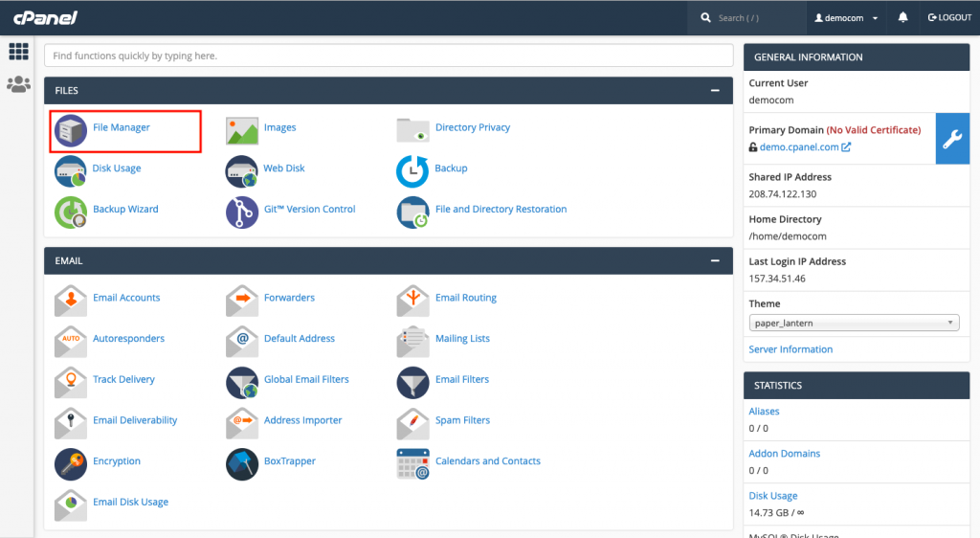Click the Global Email Filters funnel icon
Image resolution: width=980 pixels, height=538 pixels.
point(242,382)
